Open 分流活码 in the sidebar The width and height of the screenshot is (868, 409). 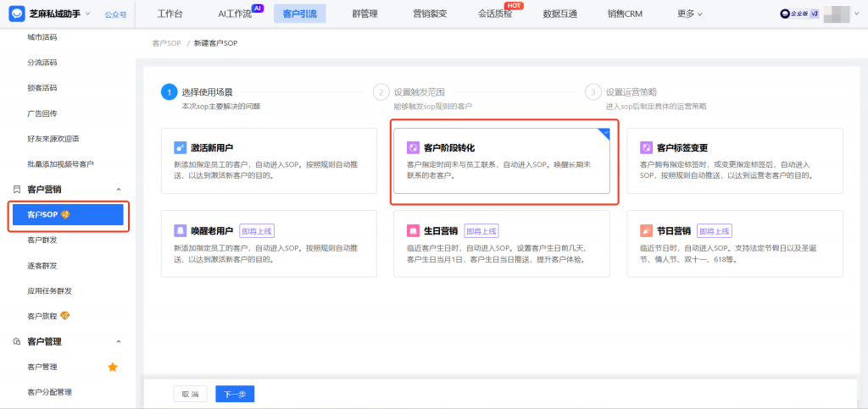(x=42, y=63)
